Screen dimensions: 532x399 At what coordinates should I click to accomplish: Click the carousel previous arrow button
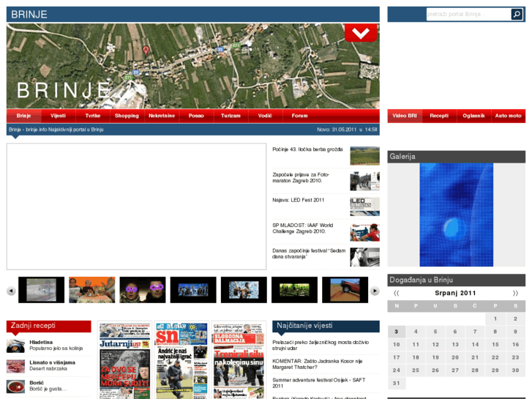(x=11, y=291)
